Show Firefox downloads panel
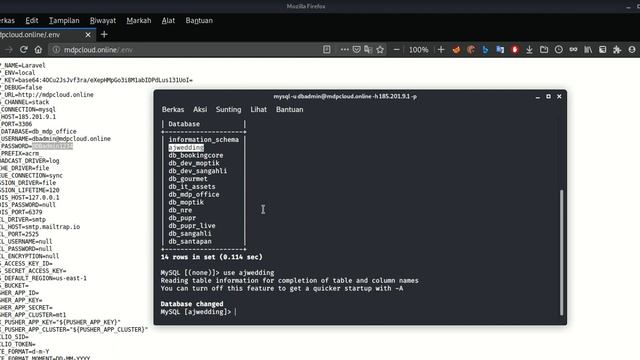This screenshot has height=360, width=640. (529, 49)
